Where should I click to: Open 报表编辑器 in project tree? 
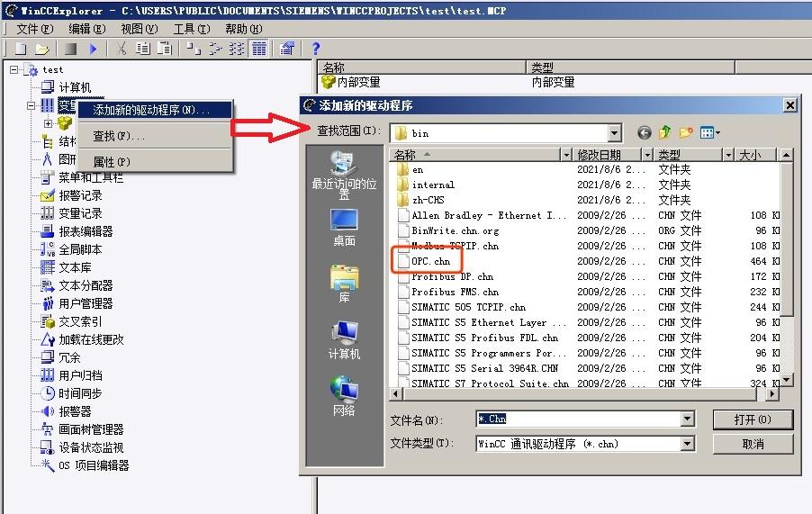coord(86,231)
